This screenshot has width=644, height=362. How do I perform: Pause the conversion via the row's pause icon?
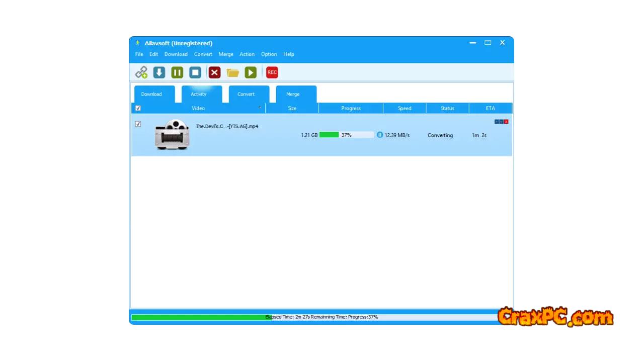(380, 135)
